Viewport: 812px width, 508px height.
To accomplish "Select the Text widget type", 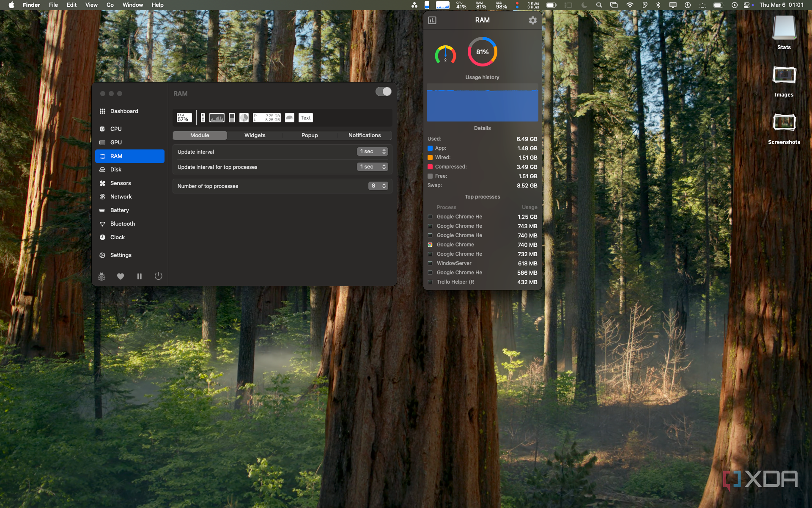I will click(x=305, y=118).
